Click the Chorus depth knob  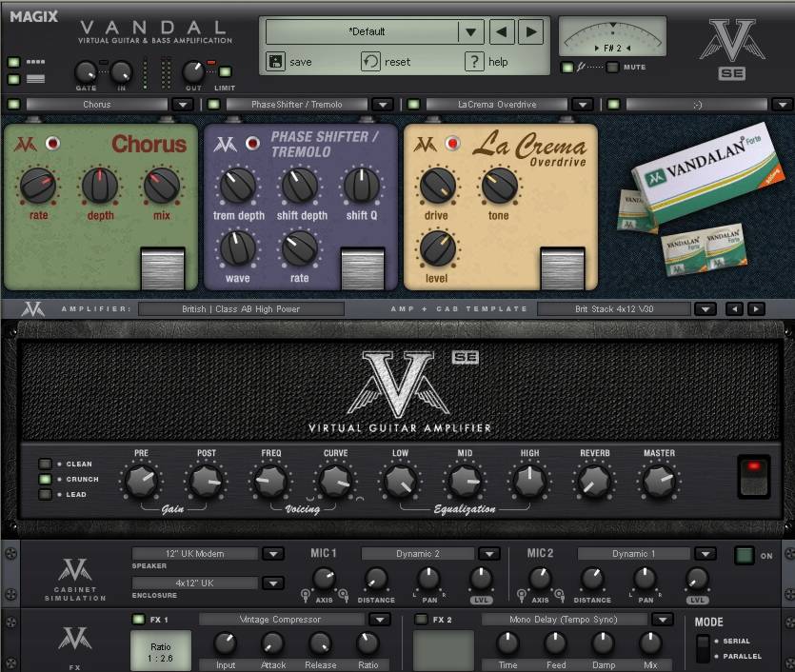pyautogui.click(x=100, y=186)
